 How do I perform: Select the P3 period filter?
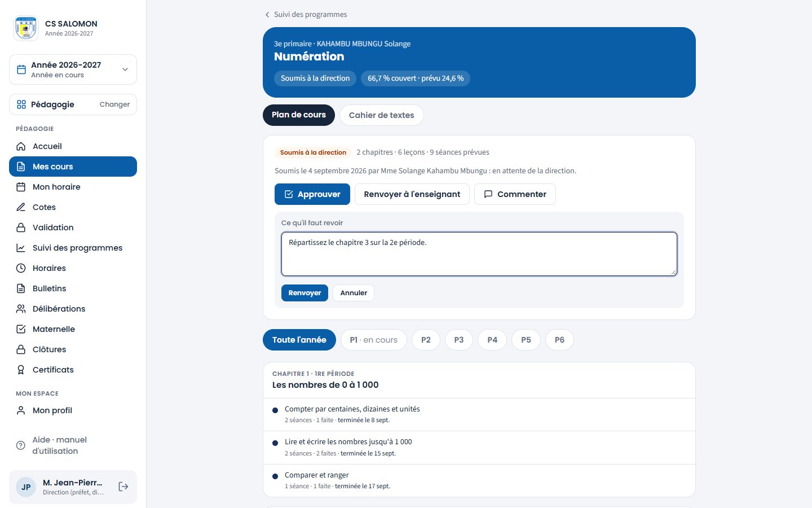[x=459, y=340]
